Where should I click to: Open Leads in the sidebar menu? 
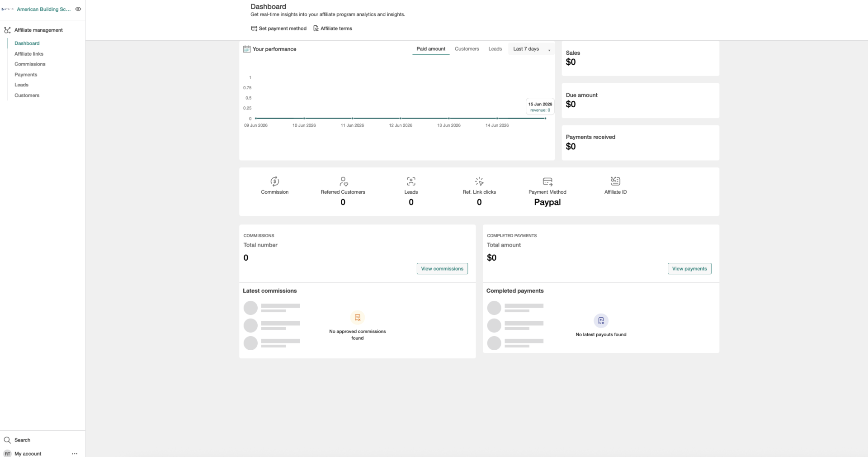coord(21,85)
